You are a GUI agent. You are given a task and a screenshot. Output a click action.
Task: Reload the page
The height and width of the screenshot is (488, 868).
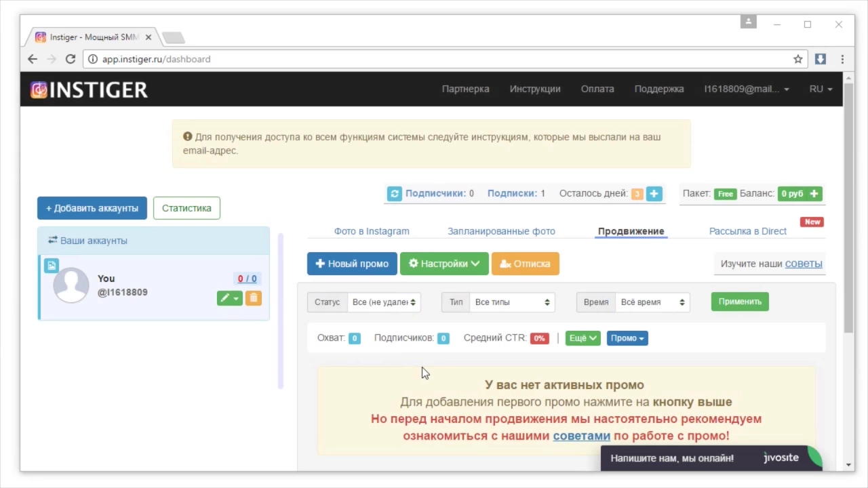coord(70,59)
